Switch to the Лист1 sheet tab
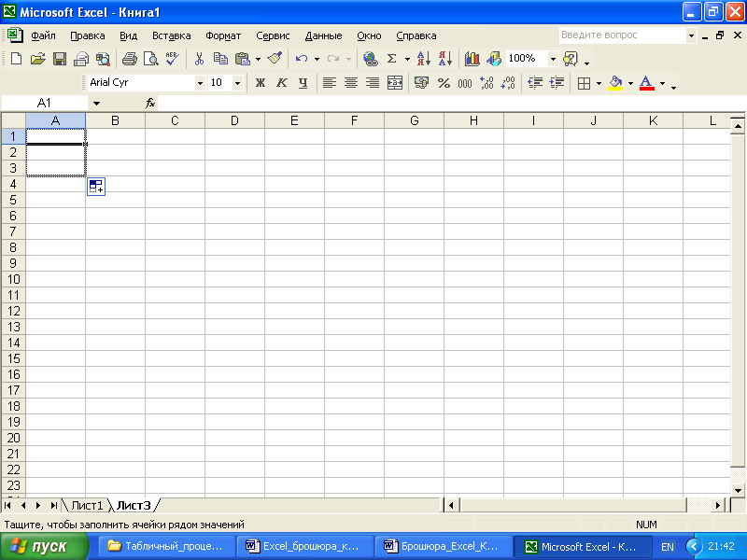This screenshot has width=747, height=560. click(87, 505)
